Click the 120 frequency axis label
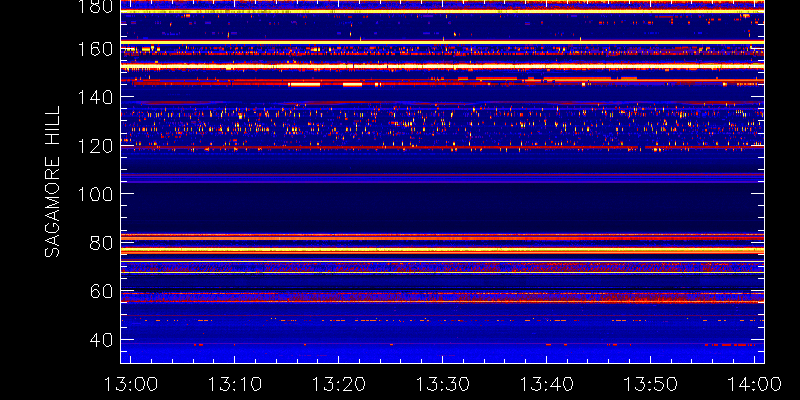This screenshot has width=800, height=400. point(96,146)
